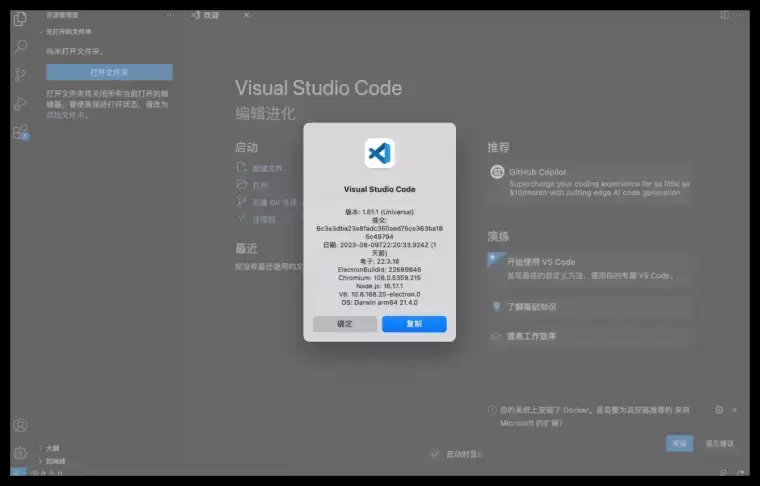Click the open folder icon beside 打开

(241, 184)
